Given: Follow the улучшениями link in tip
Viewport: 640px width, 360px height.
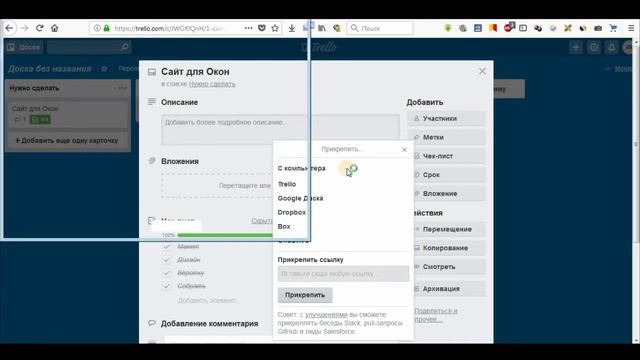Looking at the screenshot, I should (x=326, y=315).
